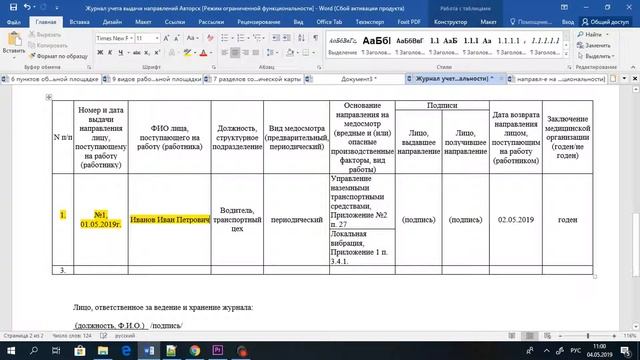Click the Save icon in the title bar
This screenshot has height=360, width=640.
[x=13, y=7]
